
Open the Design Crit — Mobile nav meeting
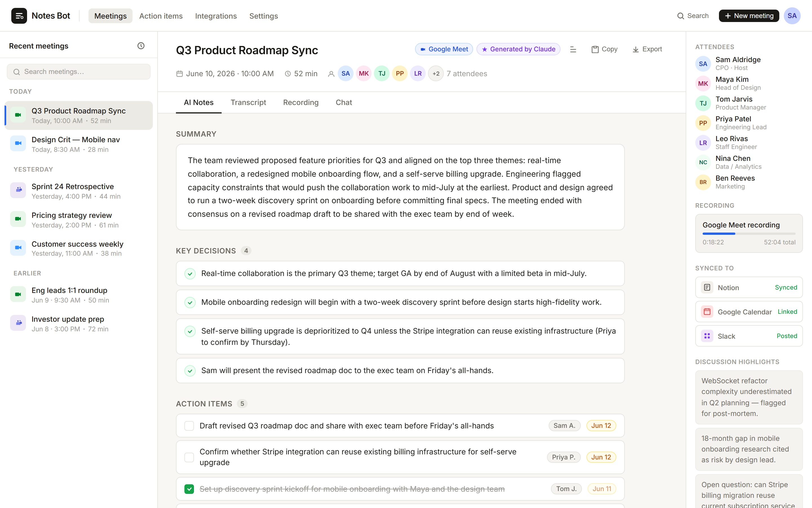[x=78, y=144]
